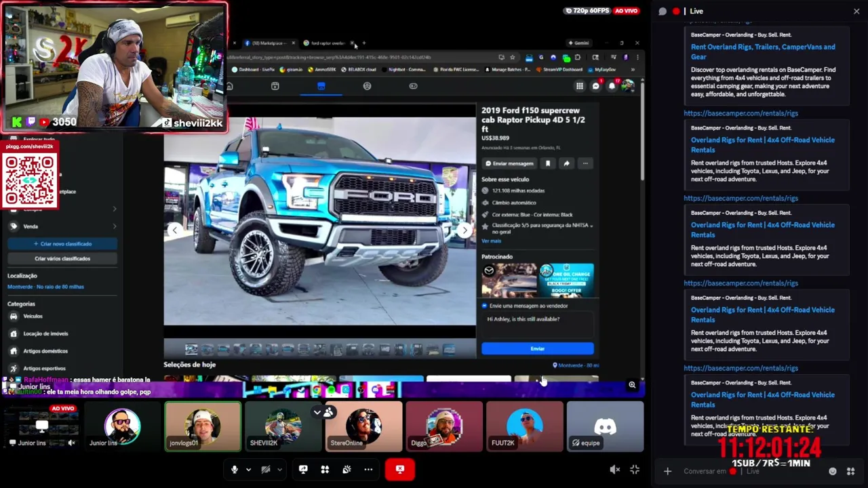Open Facebook notifications bell
Screen dimensions: 868x488
[612, 86]
